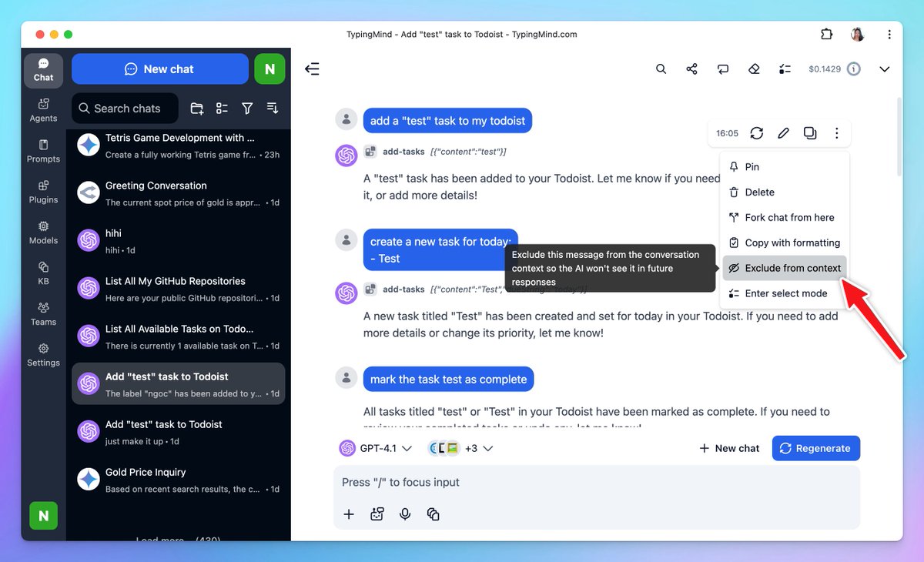Open the Prompts panel from the sidebar
Screen dimensions: 924x562
point(43,151)
